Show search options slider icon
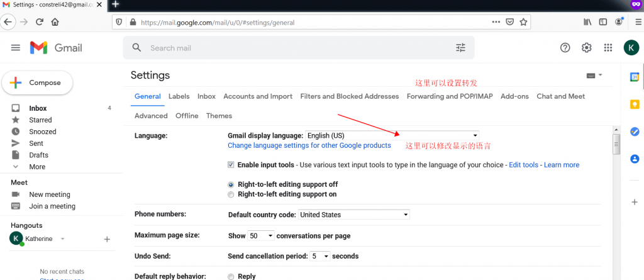 pyautogui.click(x=461, y=48)
